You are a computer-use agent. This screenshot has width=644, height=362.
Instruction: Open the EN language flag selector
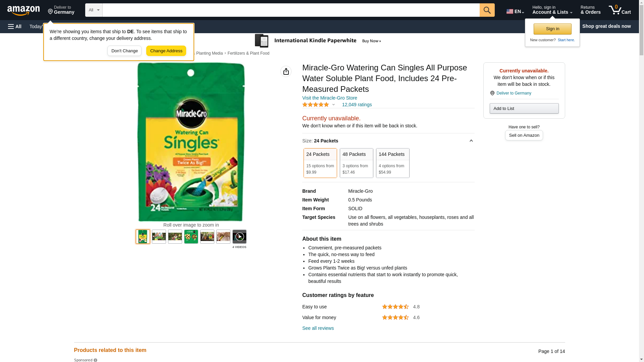click(515, 11)
